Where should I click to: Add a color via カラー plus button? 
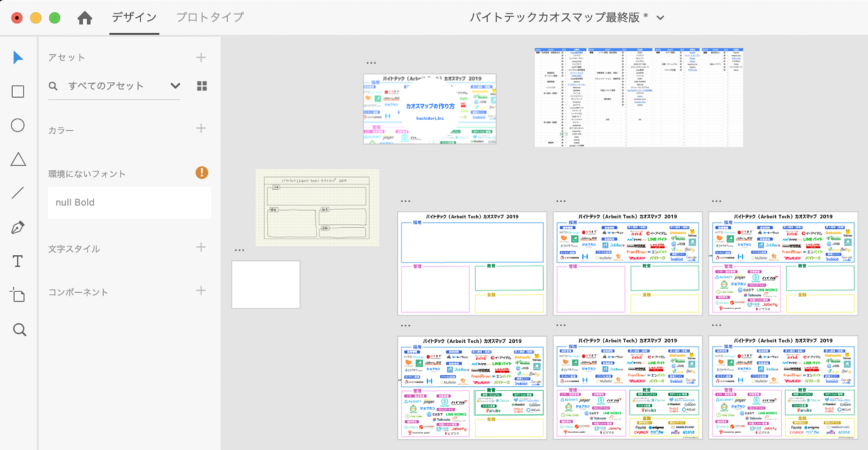(x=201, y=128)
